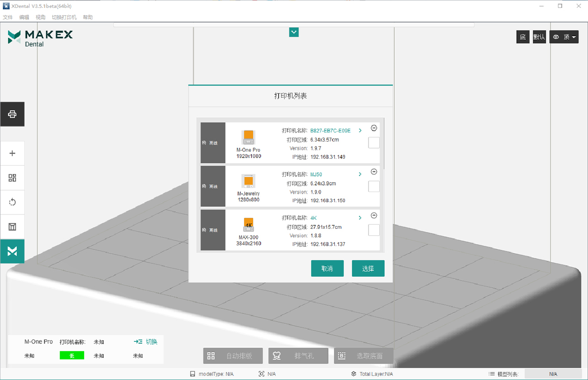588x380 pixels.
Task: Open the 文件 menu
Action: 7,17
